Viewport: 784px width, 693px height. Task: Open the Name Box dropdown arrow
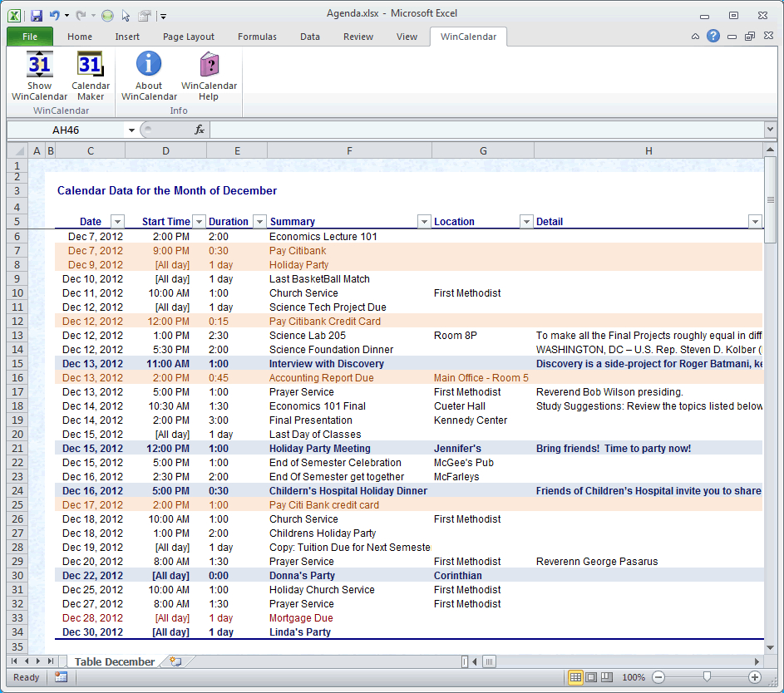131,130
